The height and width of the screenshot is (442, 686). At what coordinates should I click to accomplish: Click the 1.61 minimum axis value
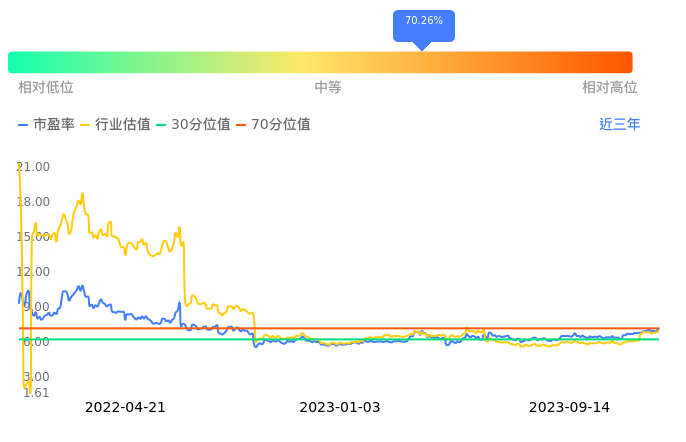coord(34,393)
